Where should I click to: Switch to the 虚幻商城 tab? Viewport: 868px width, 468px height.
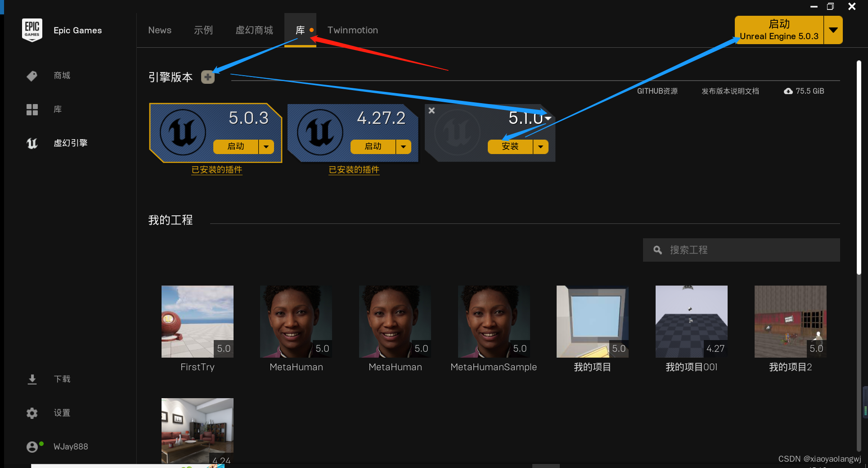[254, 30]
